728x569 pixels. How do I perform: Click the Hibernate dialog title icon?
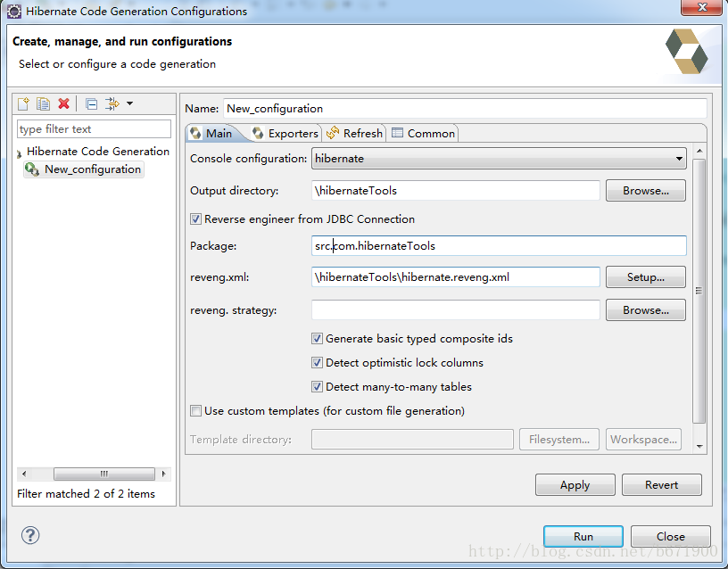click(14, 11)
